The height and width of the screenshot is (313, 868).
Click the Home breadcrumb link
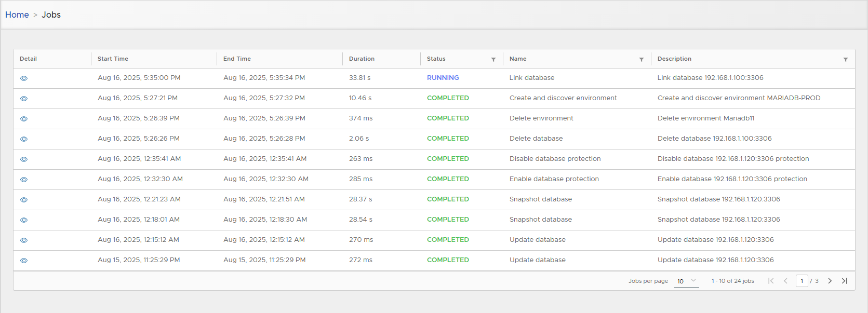coord(17,15)
